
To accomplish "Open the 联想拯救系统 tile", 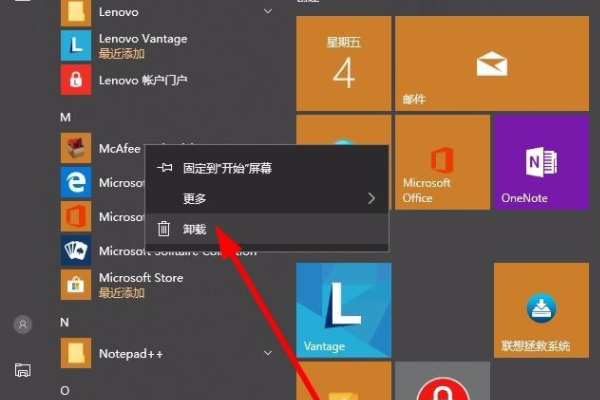I will click(541, 310).
